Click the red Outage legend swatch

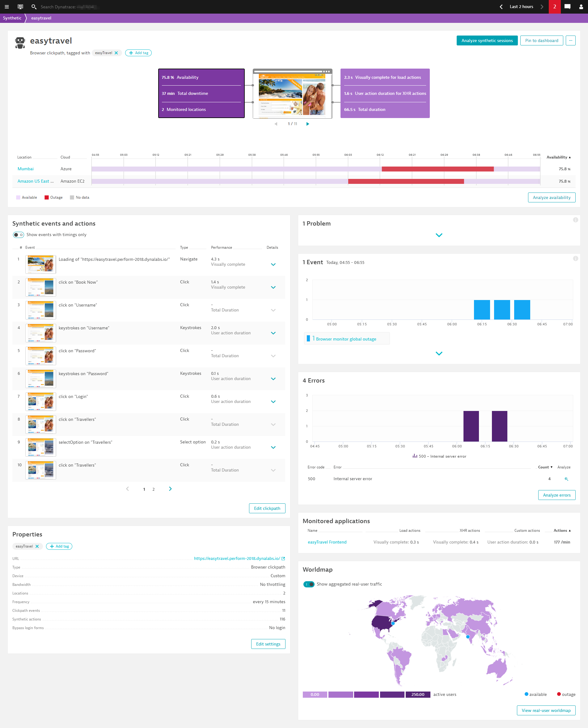coord(46,197)
